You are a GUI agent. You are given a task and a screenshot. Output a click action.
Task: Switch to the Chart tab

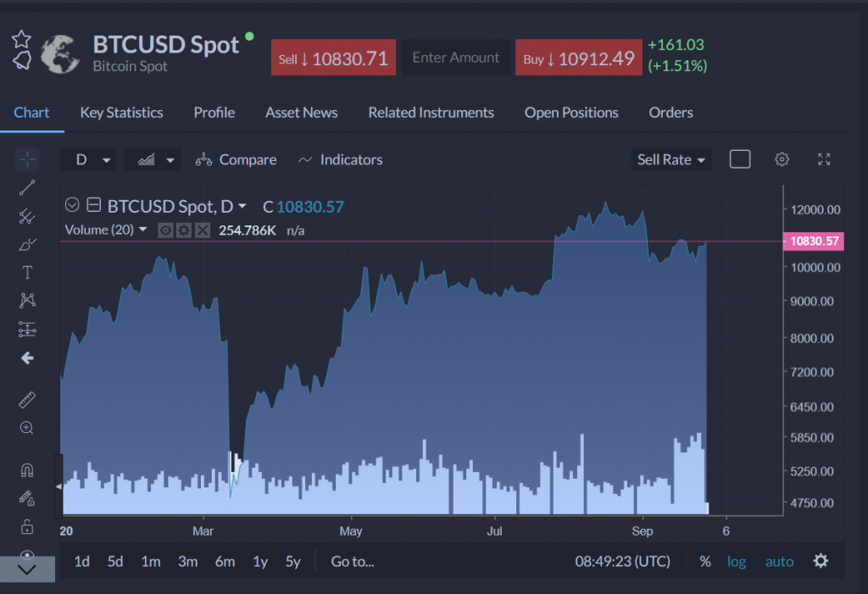pyautogui.click(x=31, y=113)
